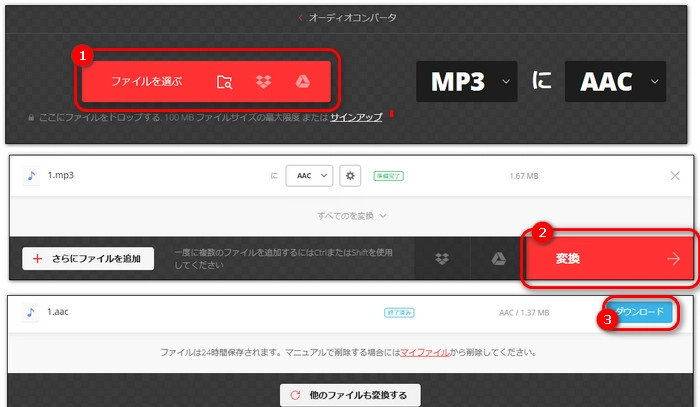This screenshot has height=407, width=700.
Task: Open the file browse folder icon
Action: (224, 82)
